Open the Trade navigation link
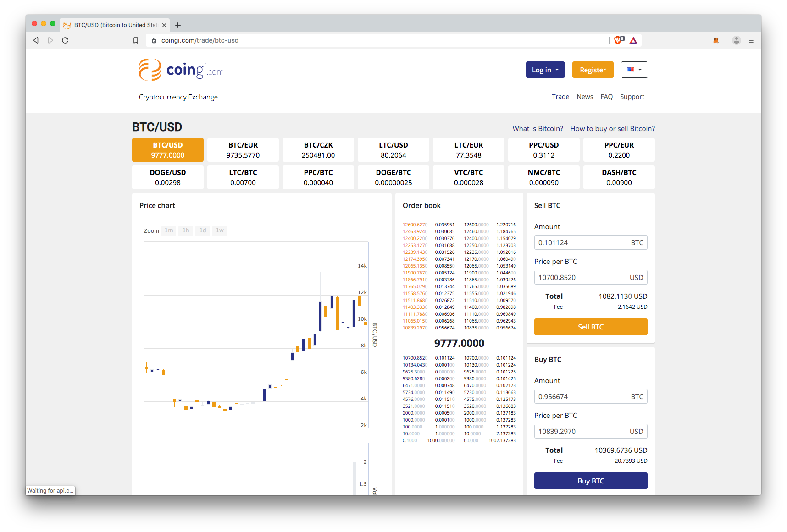Screen dimensions: 787x532 tap(560, 97)
